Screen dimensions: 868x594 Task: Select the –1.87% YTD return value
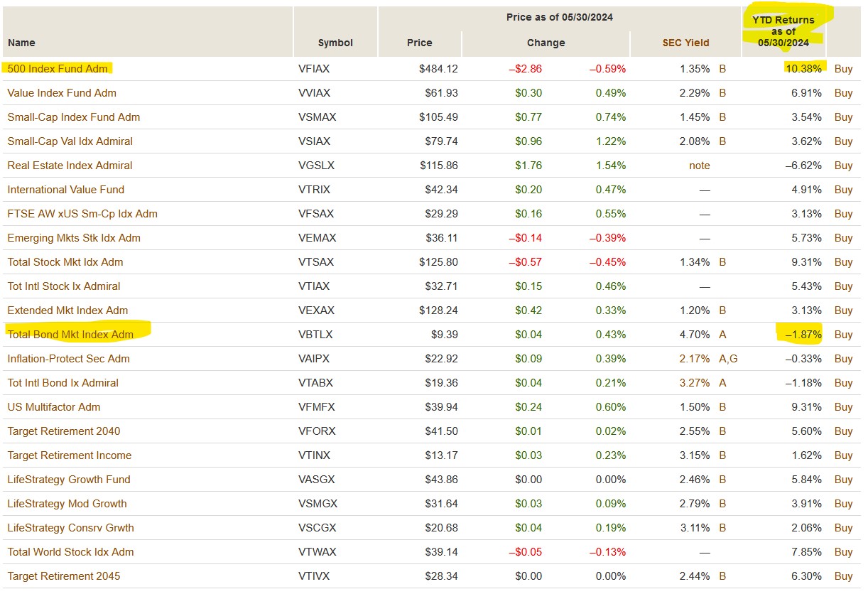(803, 335)
